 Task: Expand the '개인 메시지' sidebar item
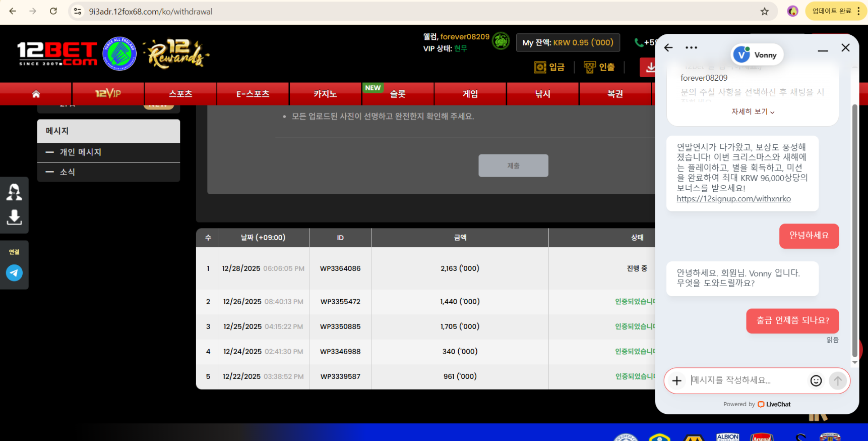(81, 152)
